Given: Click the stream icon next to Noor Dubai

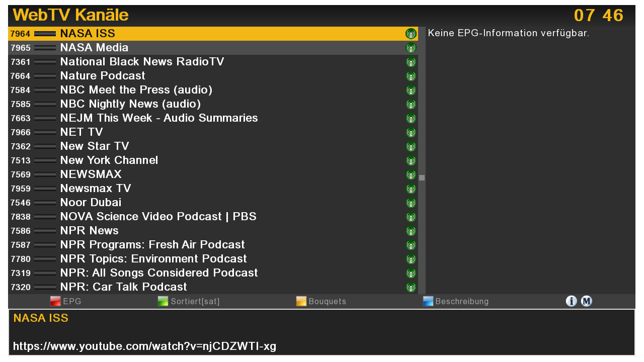Looking at the screenshot, I should point(411,203).
